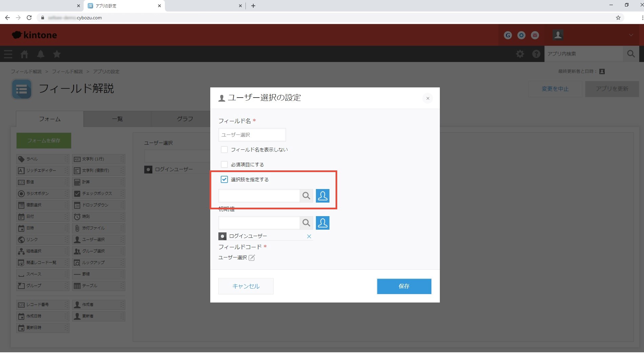Click the フィールド解説 app icon

[22, 89]
